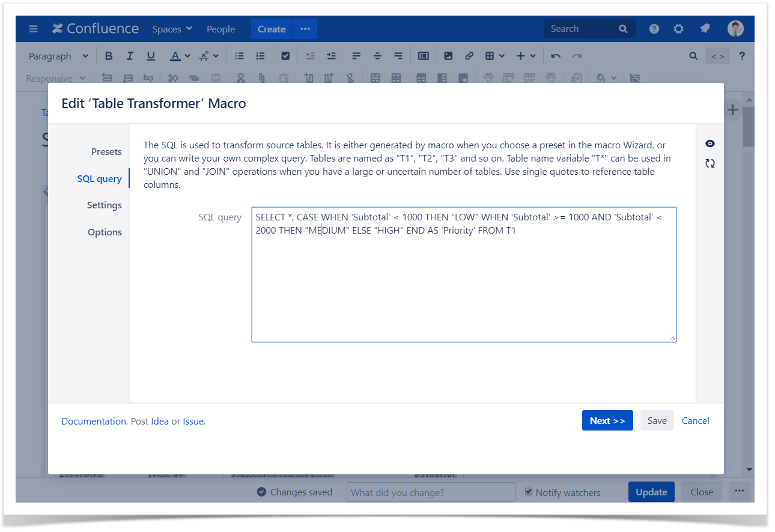Screen dimensions: 775x532
Task: Toggle the Notify watchers checkbox
Action: 529,492
